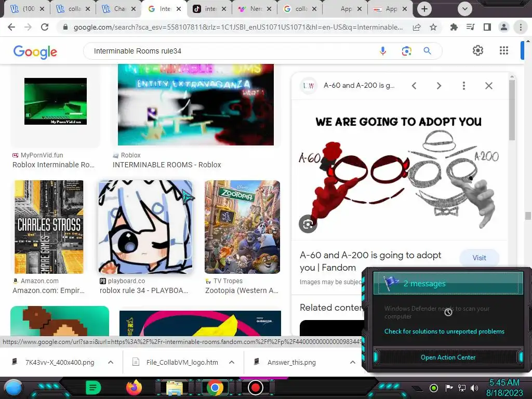532x399 pixels.
Task: Open the Answer_this.png downloaded file
Action: (291, 362)
